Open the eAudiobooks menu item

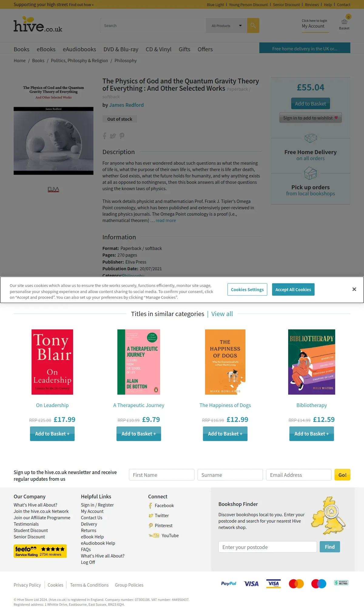79,49
